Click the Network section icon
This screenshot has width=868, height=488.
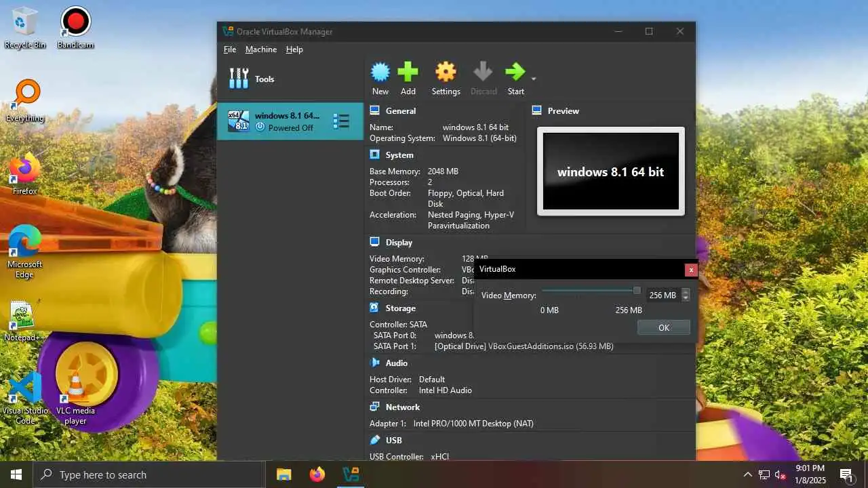point(375,407)
